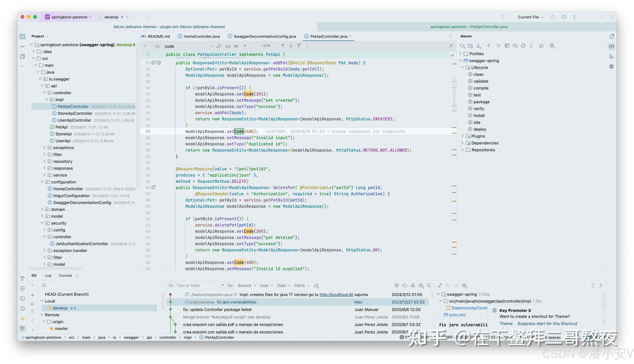634x364 pixels.
Task: Toggle match case Cc in find bar
Action: (x=228, y=46)
